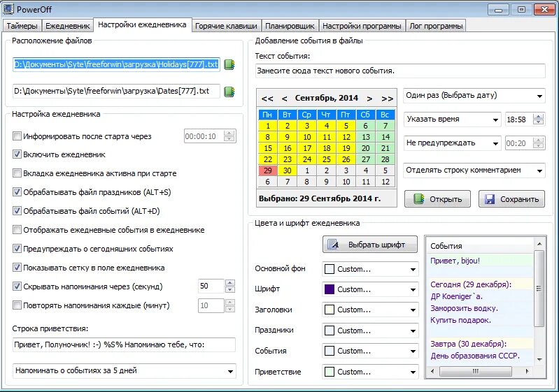Select September 14 in the calendar
Image resolution: width=559 pixels, height=392 pixels.
(385, 137)
